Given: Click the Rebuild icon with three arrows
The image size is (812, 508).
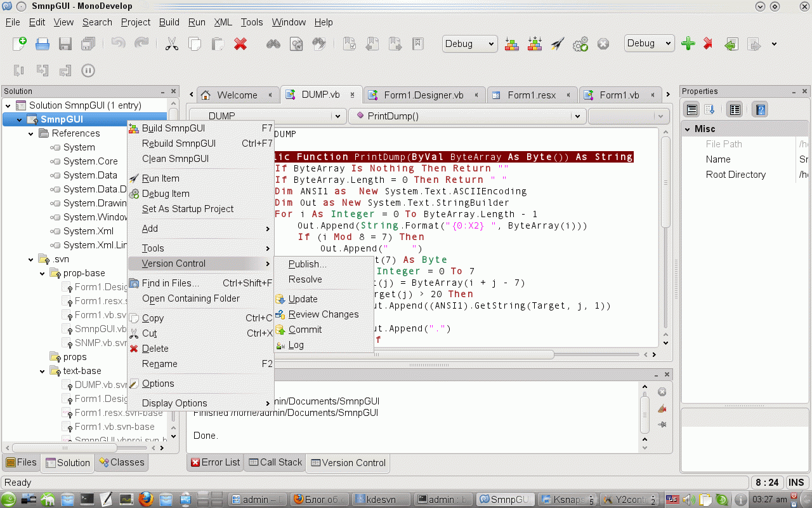Looking at the screenshot, I should [535, 44].
